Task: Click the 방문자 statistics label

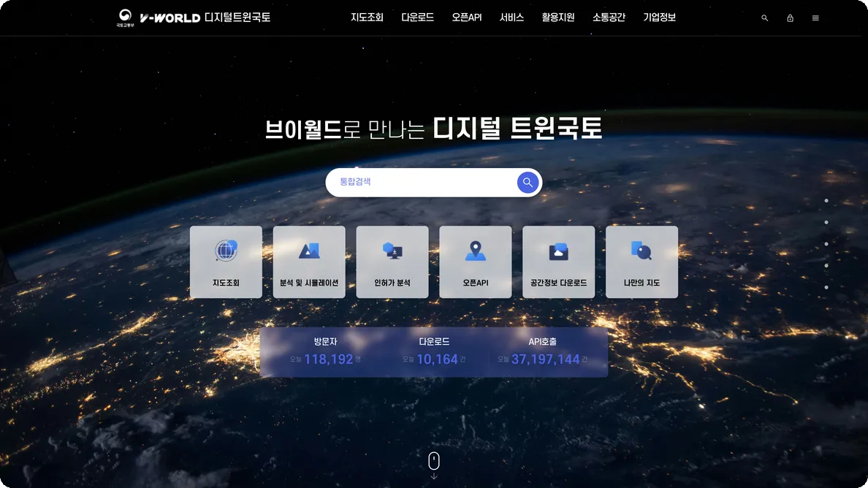Action: (x=326, y=342)
